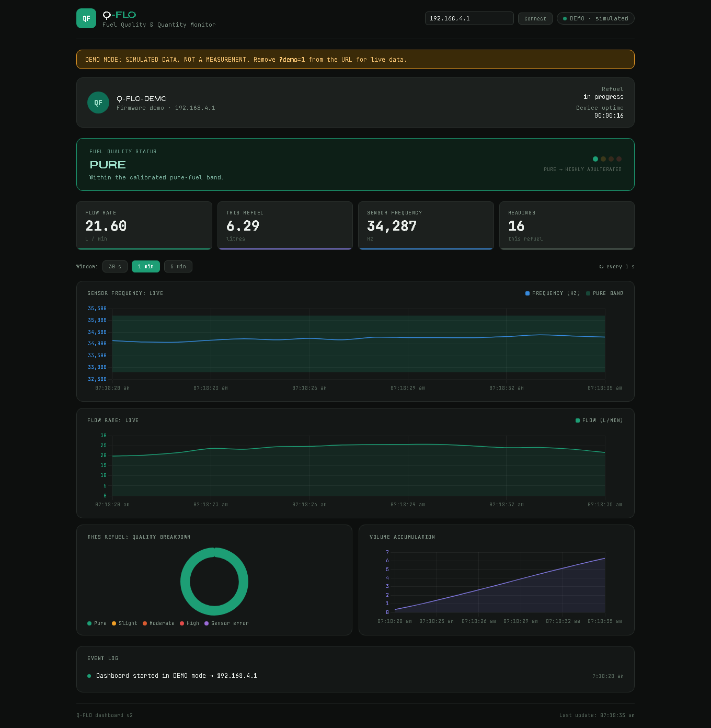
Task: Click the readings count 16
Action: tap(516, 226)
